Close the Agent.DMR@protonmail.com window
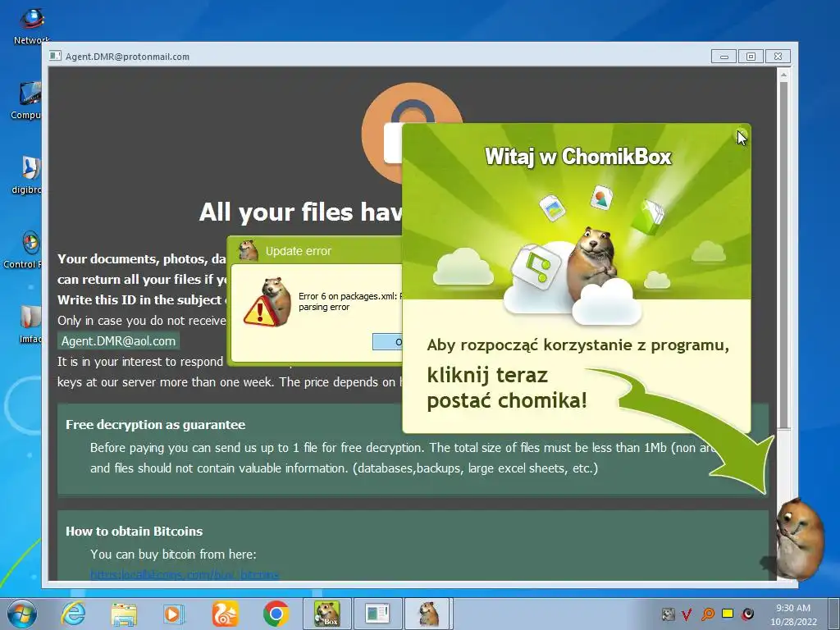Screen dimensions: 840x630 tap(778, 57)
